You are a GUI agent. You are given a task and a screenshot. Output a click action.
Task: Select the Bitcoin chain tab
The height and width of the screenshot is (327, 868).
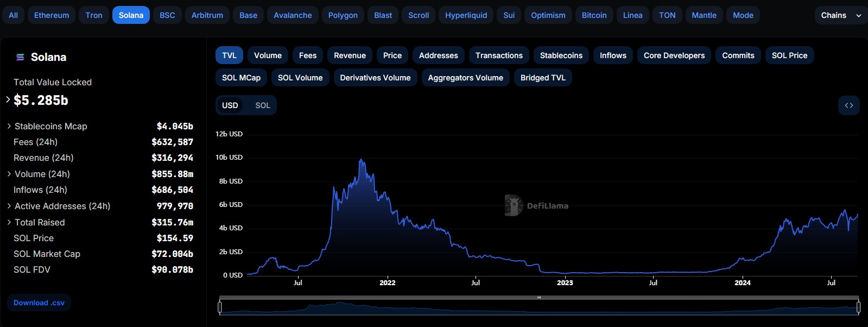[594, 15]
